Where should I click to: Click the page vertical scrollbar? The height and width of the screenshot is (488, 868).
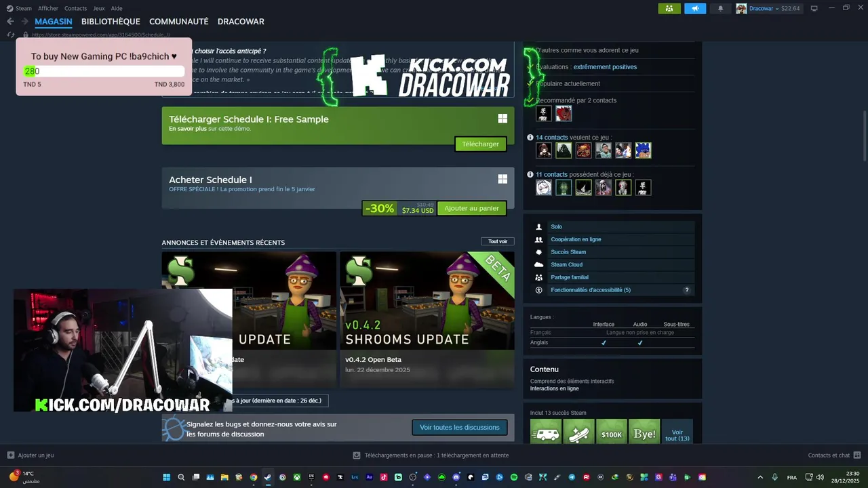click(x=864, y=136)
